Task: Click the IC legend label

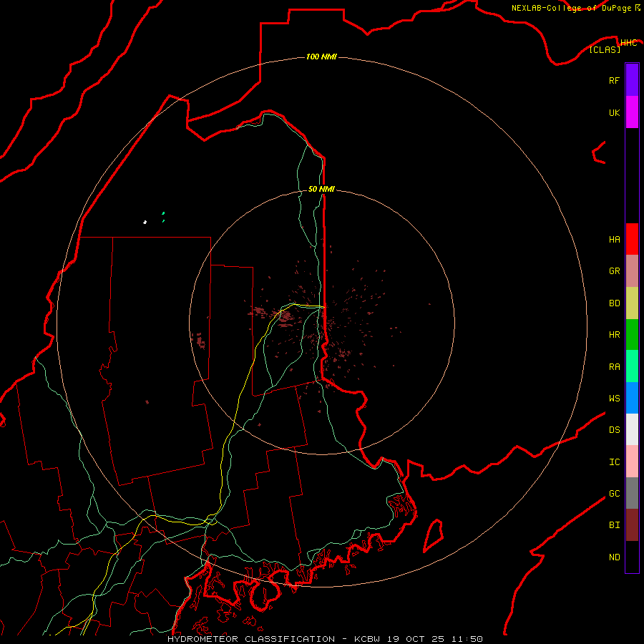Action: pos(614,462)
